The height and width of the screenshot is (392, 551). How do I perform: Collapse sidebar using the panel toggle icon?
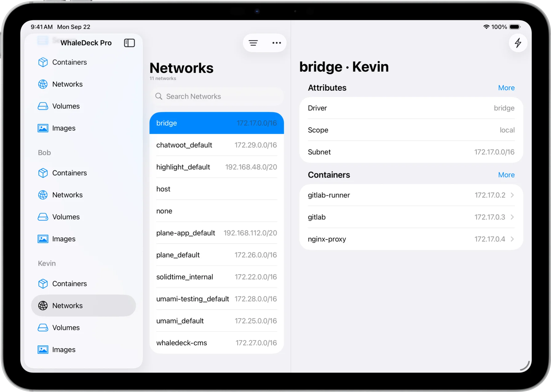pos(129,43)
